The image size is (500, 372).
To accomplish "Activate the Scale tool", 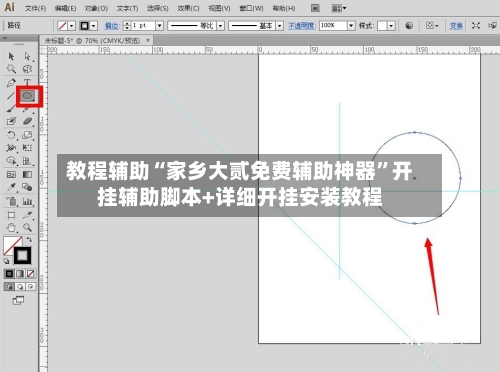I will tap(27, 135).
